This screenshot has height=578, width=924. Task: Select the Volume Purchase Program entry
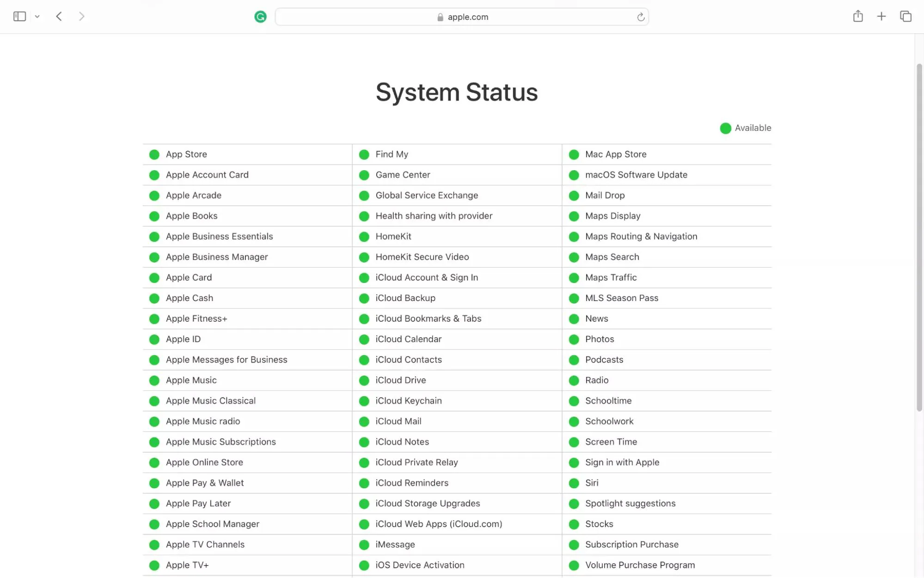(640, 566)
